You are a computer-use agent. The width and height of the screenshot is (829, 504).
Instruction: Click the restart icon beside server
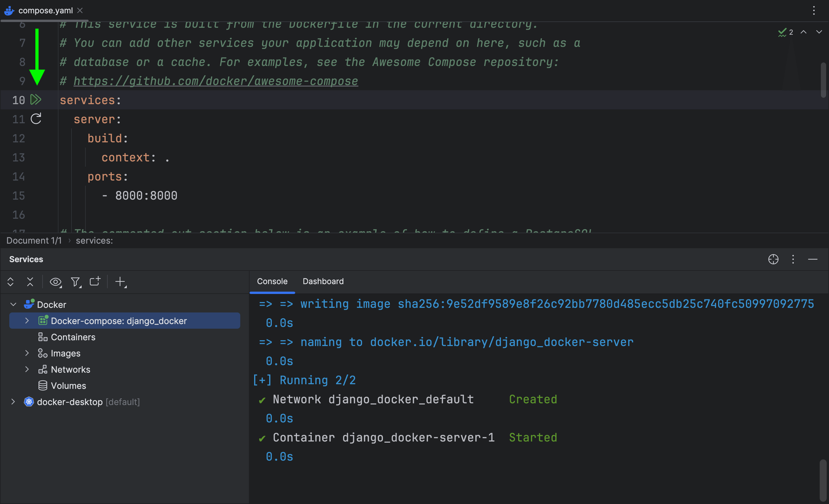point(36,119)
